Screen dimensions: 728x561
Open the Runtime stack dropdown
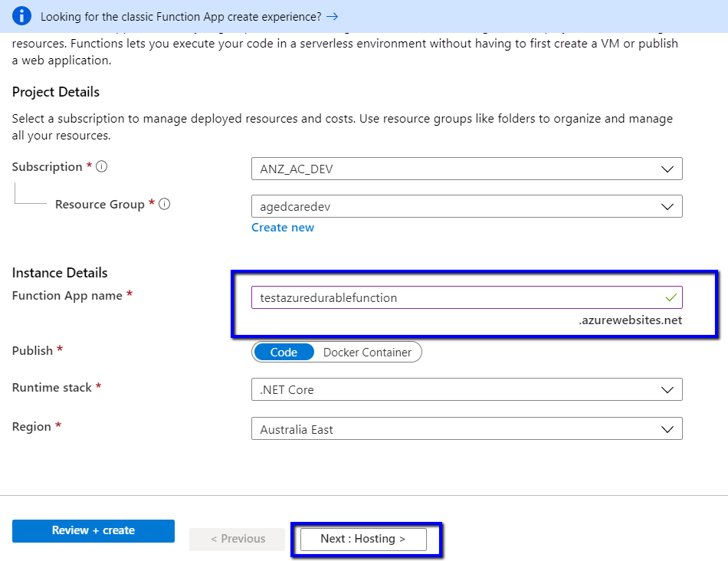[x=466, y=389]
